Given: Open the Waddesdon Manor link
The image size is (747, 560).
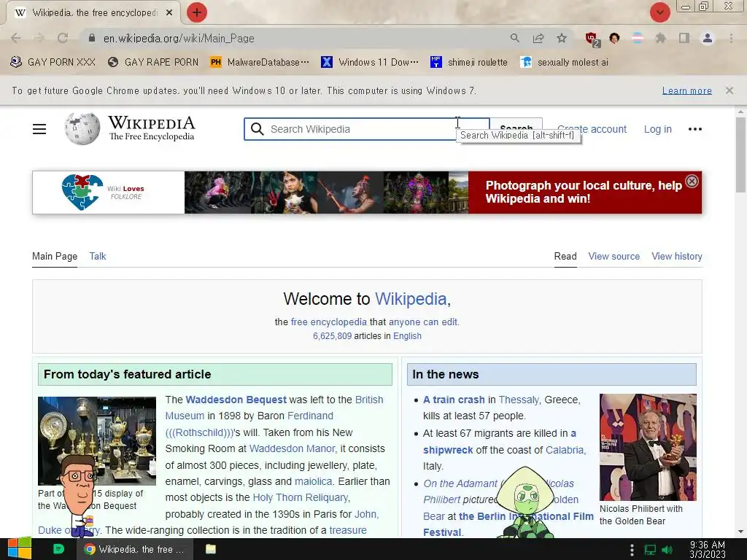Looking at the screenshot, I should tap(293, 448).
